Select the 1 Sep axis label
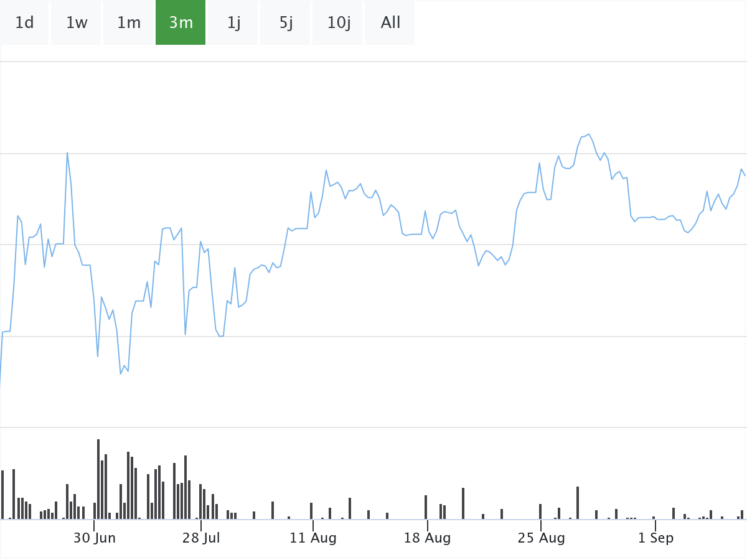This screenshot has width=747, height=560. pyautogui.click(x=655, y=538)
